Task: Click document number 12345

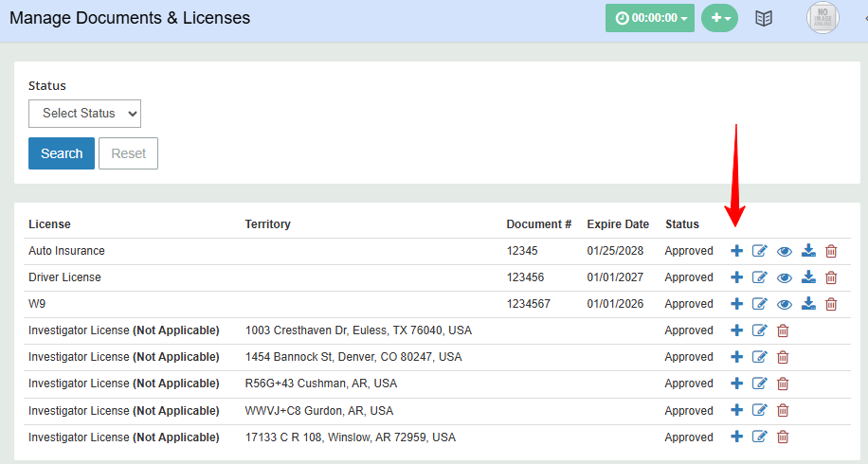Action: pyautogui.click(x=522, y=251)
